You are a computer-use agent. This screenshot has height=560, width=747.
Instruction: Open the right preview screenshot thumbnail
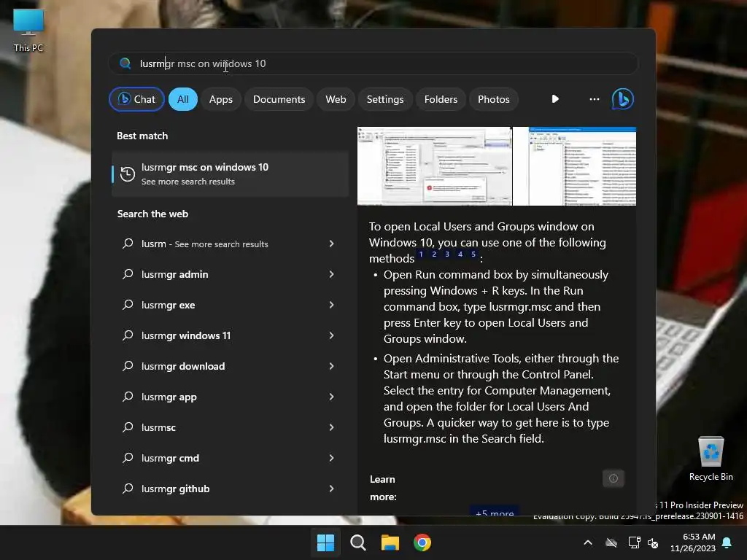coord(575,166)
